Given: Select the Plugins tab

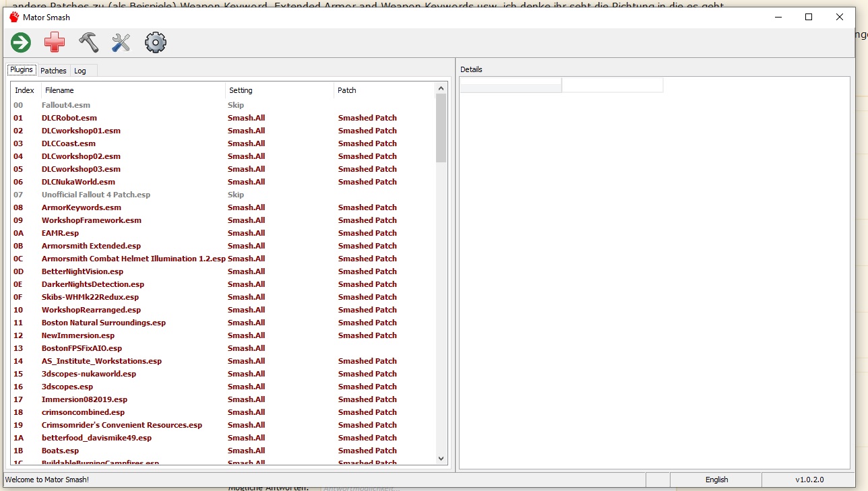Looking at the screenshot, I should pyautogui.click(x=22, y=70).
